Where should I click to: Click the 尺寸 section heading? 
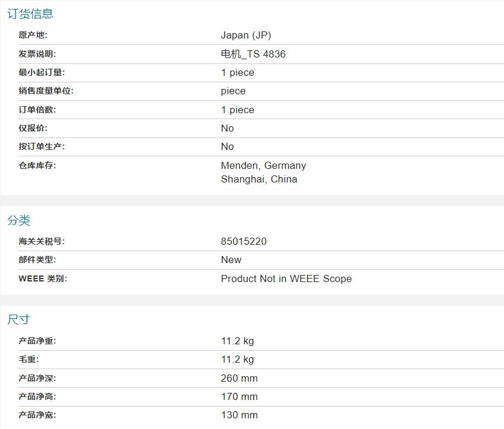19,319
